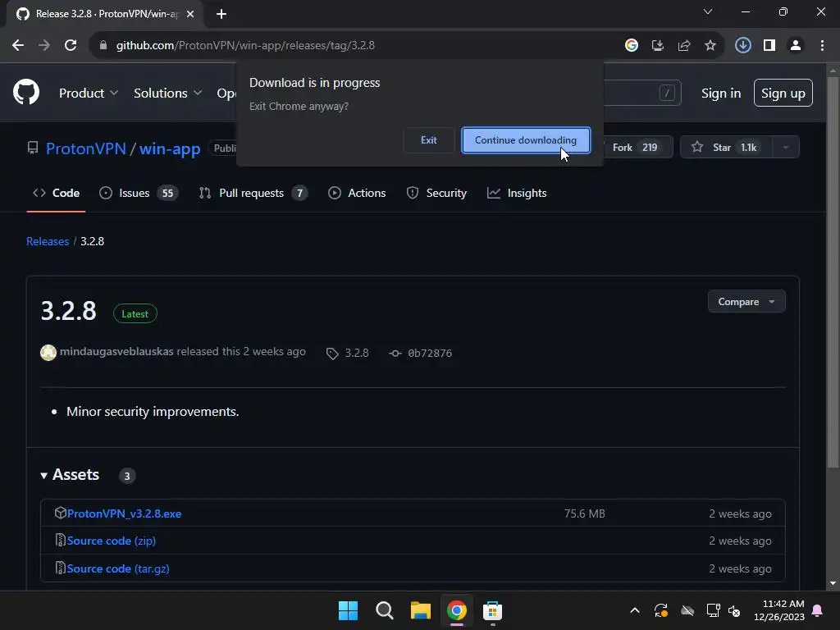Switch to the Code tab
Viewport: 840px width, 630px height.
click(x=57, y=193)
